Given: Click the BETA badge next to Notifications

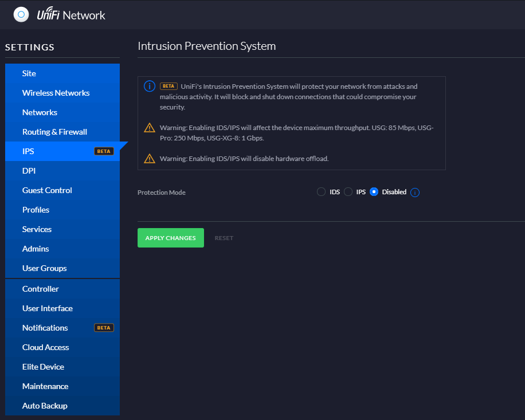Looking at the screenshot, I should pyautogui.click(x=104, y=328).
